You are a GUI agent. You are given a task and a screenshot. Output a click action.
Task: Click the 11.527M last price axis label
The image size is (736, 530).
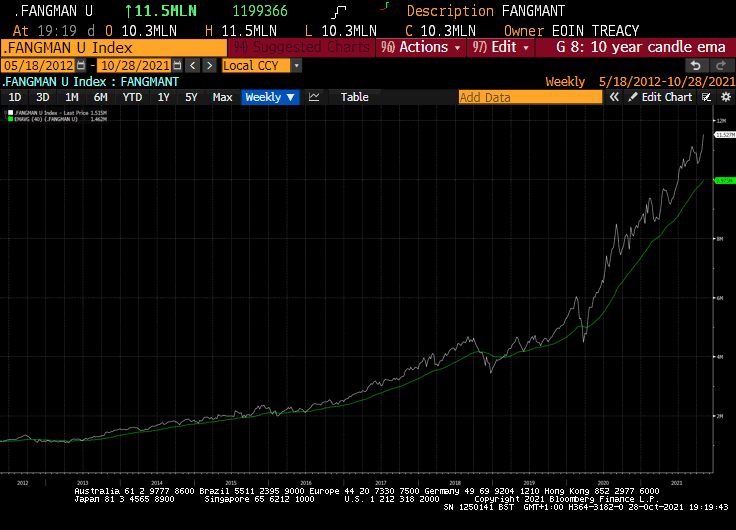[x=725, y=135]
